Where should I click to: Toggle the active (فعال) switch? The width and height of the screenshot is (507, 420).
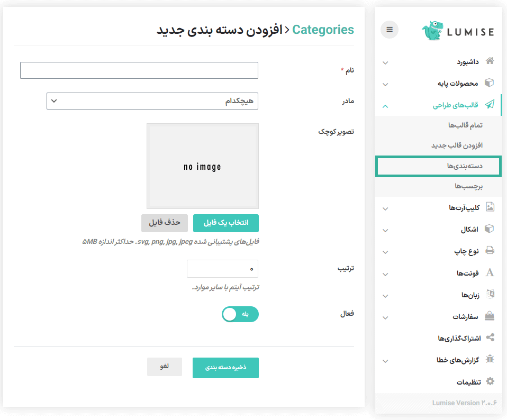[x=240, y=314]
